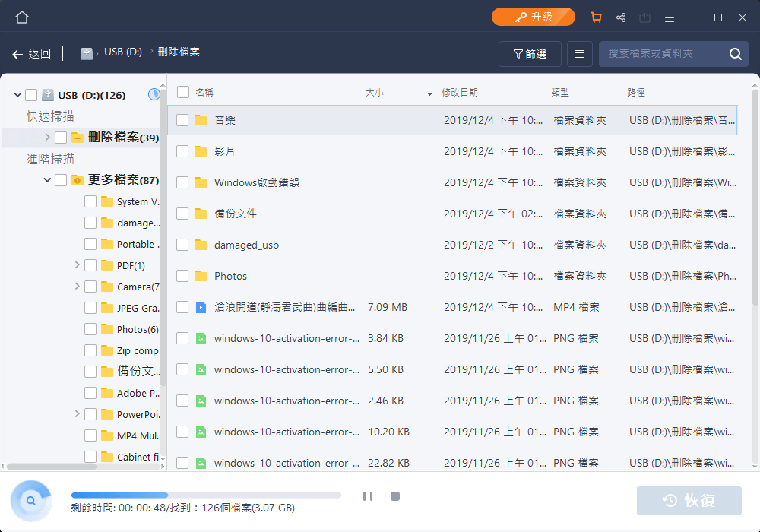Pause the scan in progress

[x=368, y=496]
